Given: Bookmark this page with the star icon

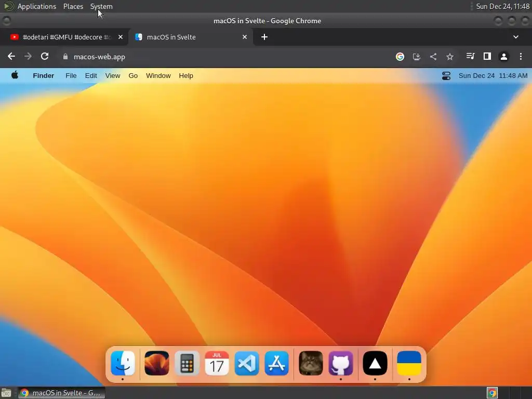Looking at the screenshot, I should 449,57.
